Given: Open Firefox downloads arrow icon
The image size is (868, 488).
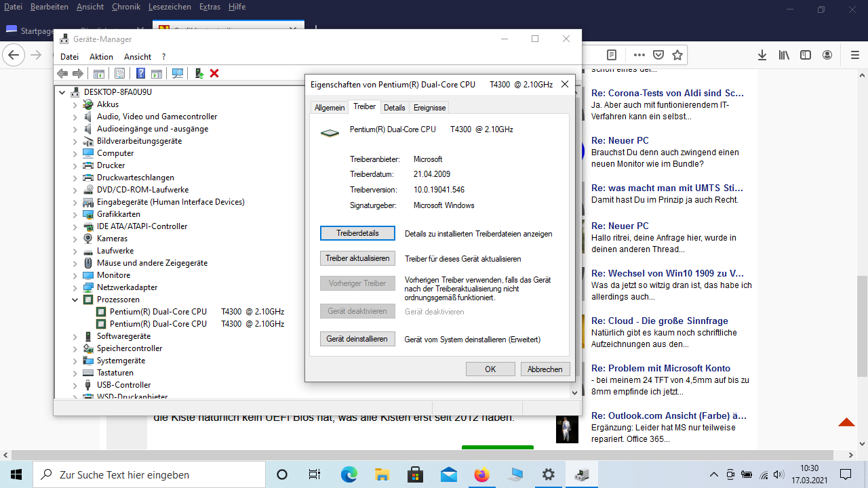Looking at the screenshot, I should 762,55.
